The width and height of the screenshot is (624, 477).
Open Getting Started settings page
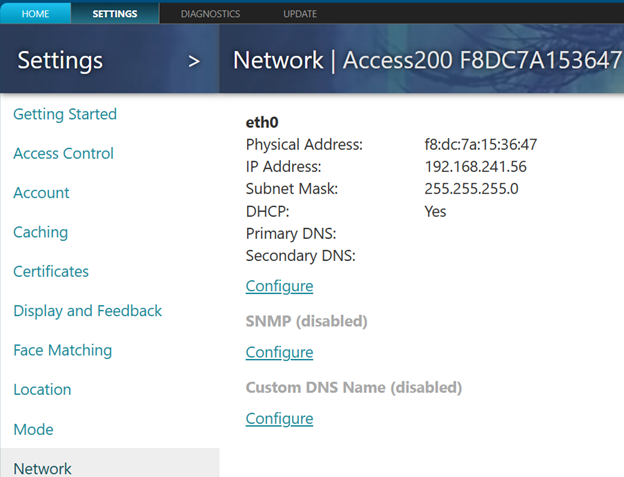point(65,115)
